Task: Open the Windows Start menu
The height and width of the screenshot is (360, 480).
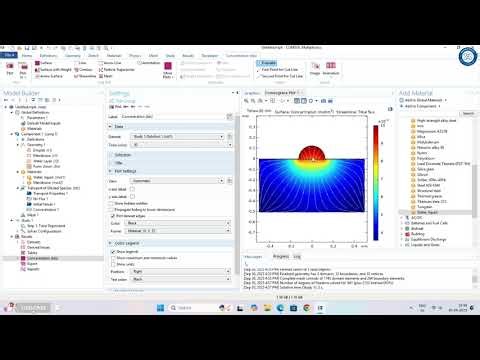Action: 160,308
